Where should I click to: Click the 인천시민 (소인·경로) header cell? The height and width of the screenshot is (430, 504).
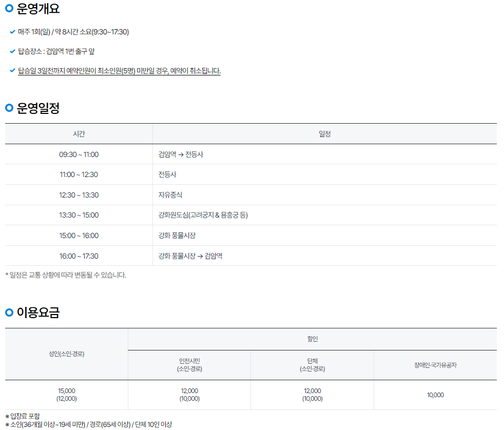tap(189, 365)
